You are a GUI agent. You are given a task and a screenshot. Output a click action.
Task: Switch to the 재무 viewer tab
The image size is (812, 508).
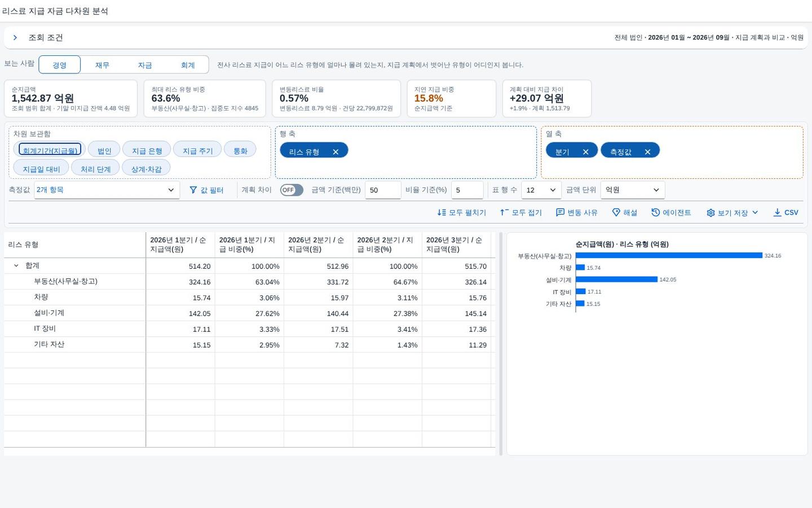pos(102,65)
